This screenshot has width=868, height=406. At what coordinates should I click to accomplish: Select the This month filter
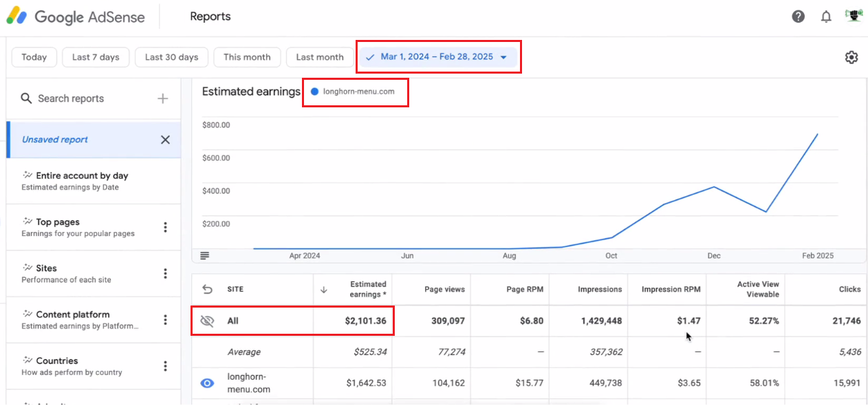(247, 57)
